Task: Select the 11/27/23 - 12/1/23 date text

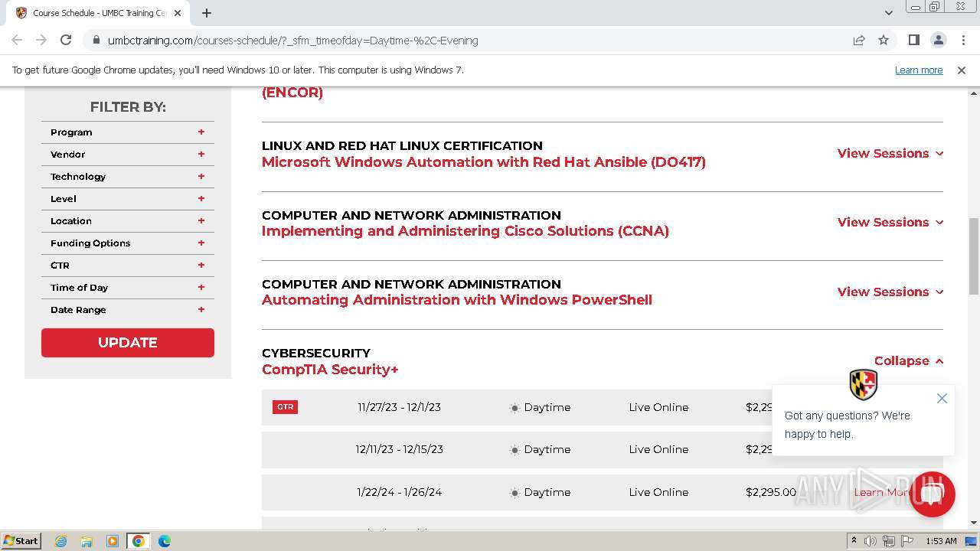Action: click(400, 407)
